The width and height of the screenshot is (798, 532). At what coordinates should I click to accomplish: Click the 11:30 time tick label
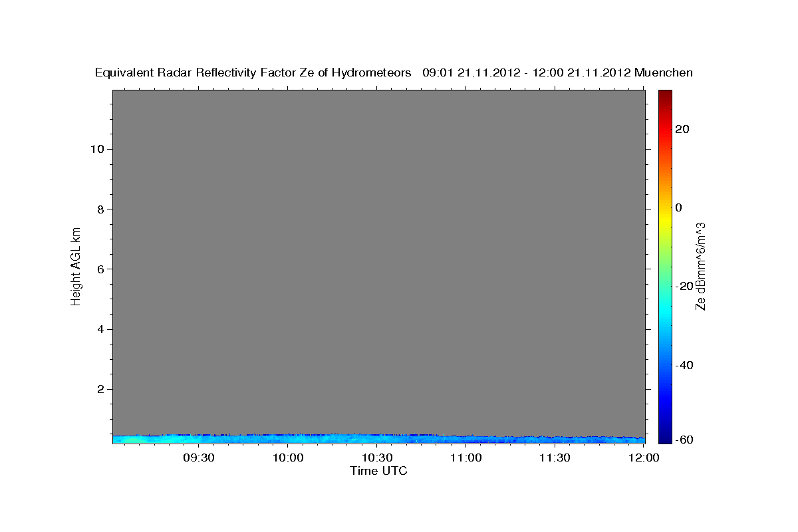point(555,458)
